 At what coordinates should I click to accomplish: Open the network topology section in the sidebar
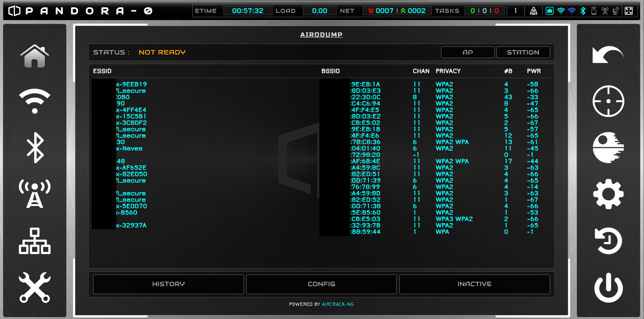click(35, 241)
